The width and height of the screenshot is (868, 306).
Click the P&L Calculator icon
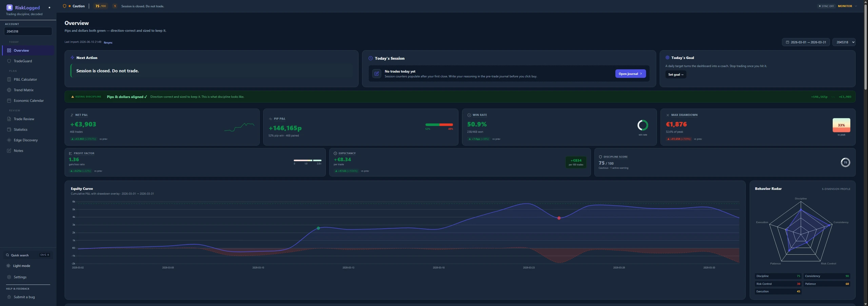tap(9, 79)
